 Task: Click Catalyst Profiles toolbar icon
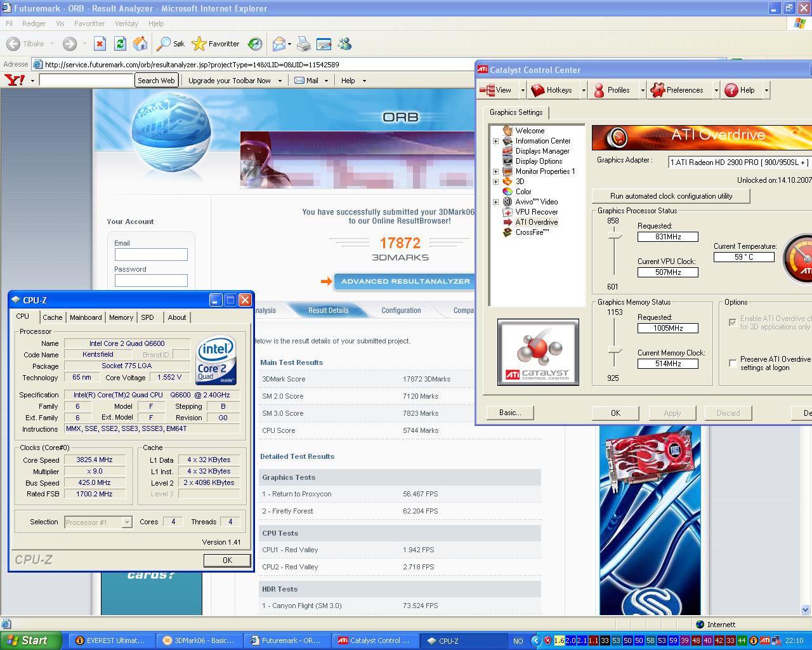point(612,90)
